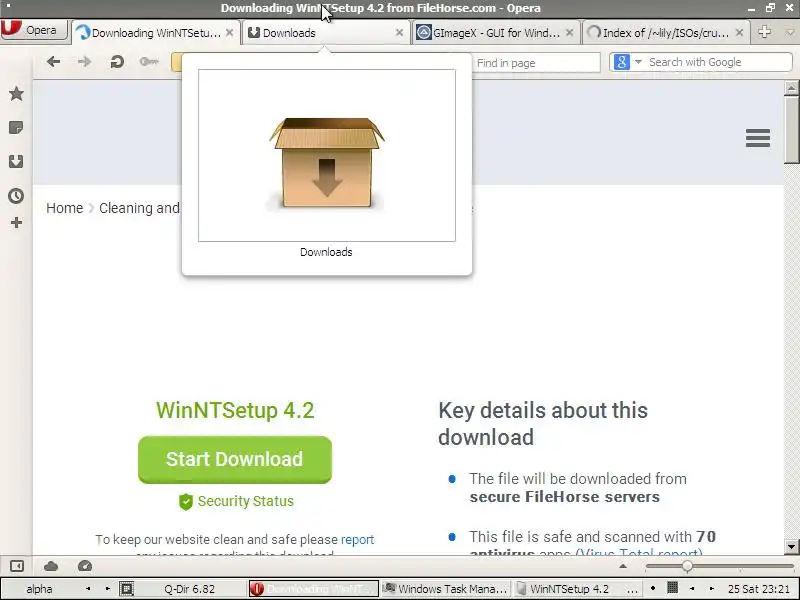Switch to the Index of /~lily/ISOs tab
This screenshot has width=800, height=600.
pos(666,33)
